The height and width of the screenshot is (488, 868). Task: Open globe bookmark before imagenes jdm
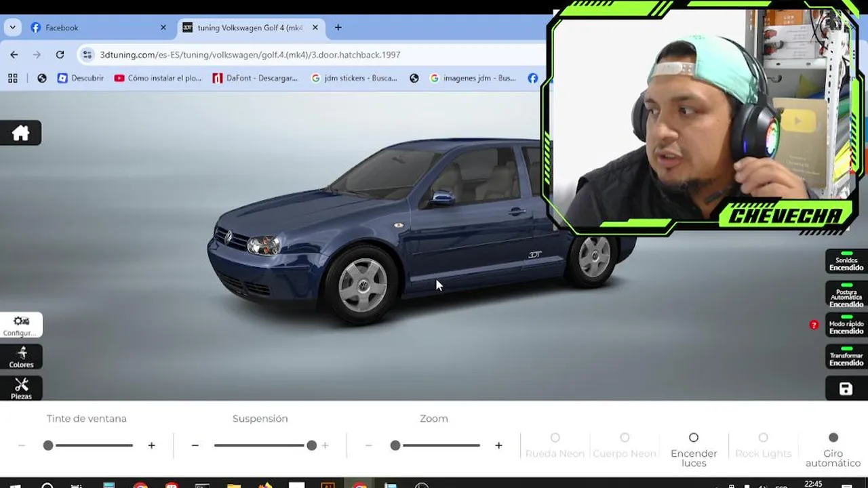click(x=414, y=78)
